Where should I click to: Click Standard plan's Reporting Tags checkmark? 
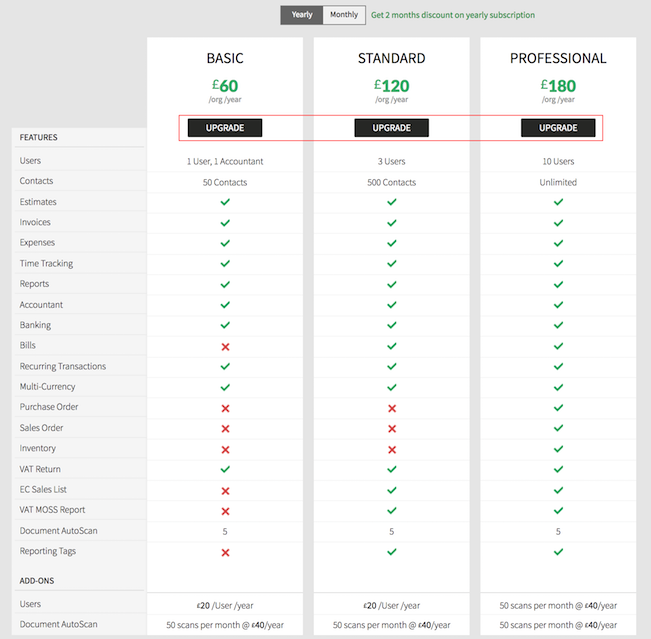click(x=391, y=552)
